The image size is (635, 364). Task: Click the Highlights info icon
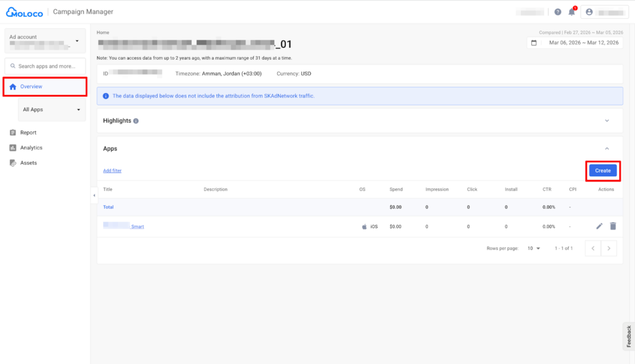click(136, 121)
